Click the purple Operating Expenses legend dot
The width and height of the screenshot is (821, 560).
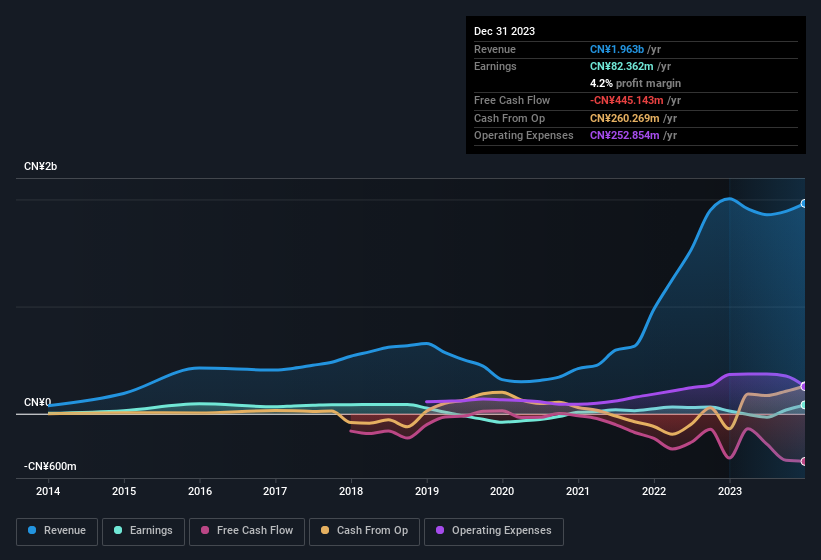[x=440, y=531]
